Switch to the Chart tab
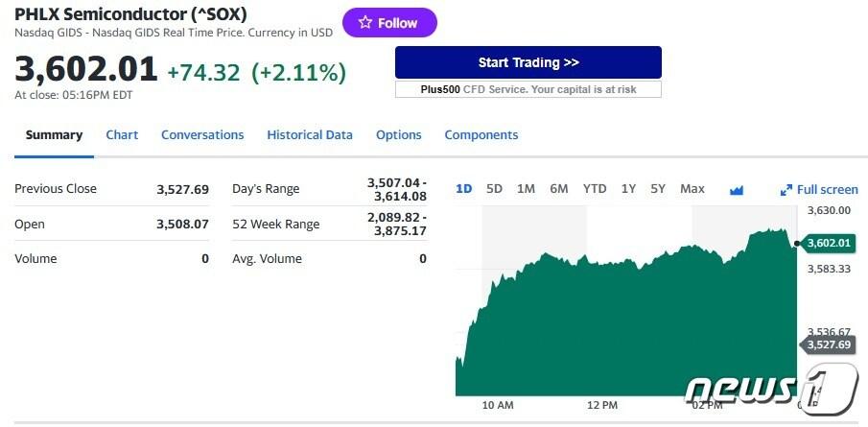868x427 pixels. coord(122,135)
